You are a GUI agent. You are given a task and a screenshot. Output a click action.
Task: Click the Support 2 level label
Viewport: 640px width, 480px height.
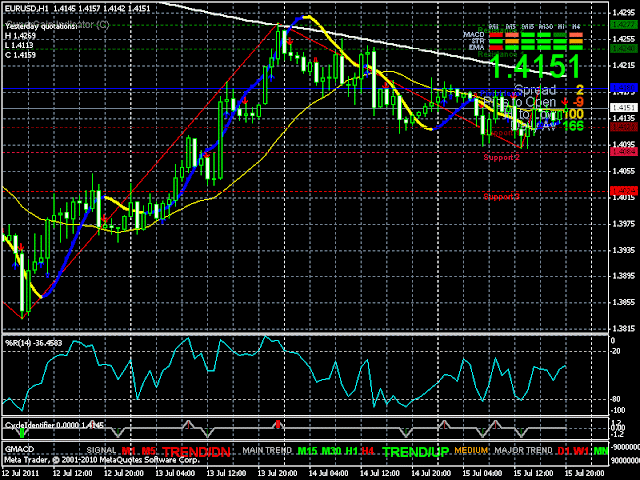[501, 158]
